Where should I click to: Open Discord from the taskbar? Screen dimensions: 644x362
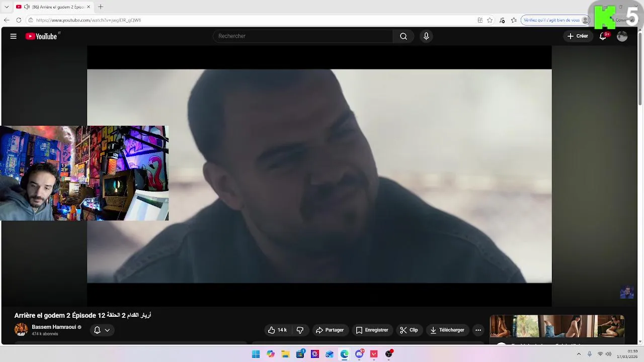point(359,354)
